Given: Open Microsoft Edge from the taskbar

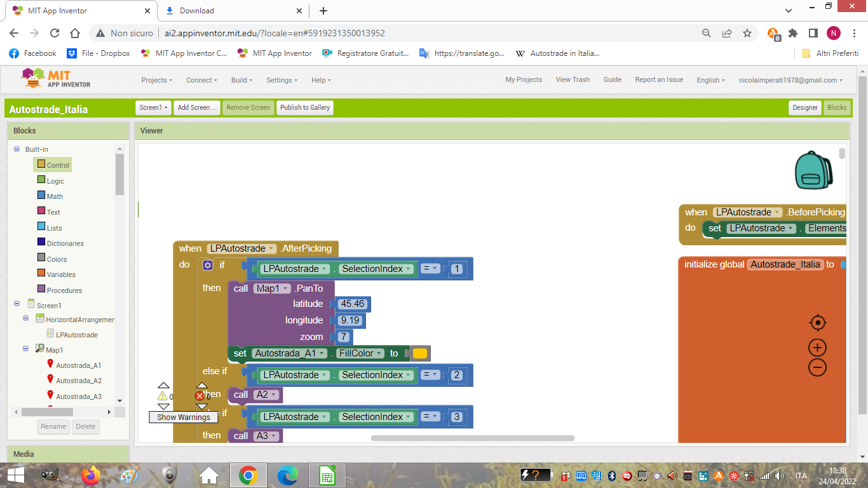Looking at the screenshot, I should [287, 475].
